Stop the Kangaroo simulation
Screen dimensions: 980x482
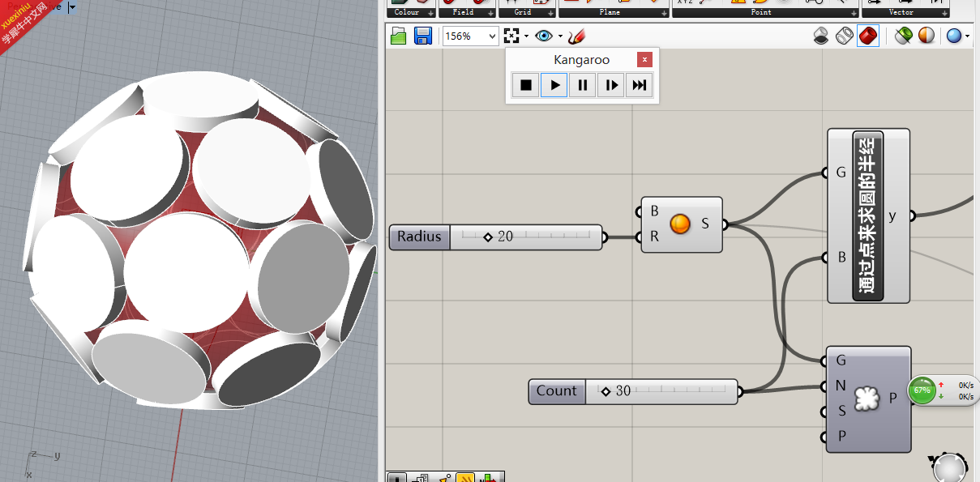tap(526, 84)
